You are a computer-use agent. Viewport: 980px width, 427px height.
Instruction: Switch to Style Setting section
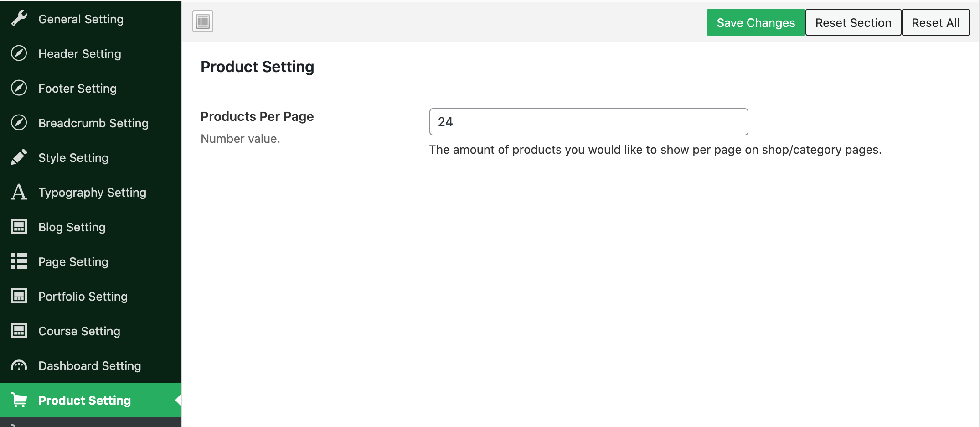pyautogui.click(x=91, y=157)
